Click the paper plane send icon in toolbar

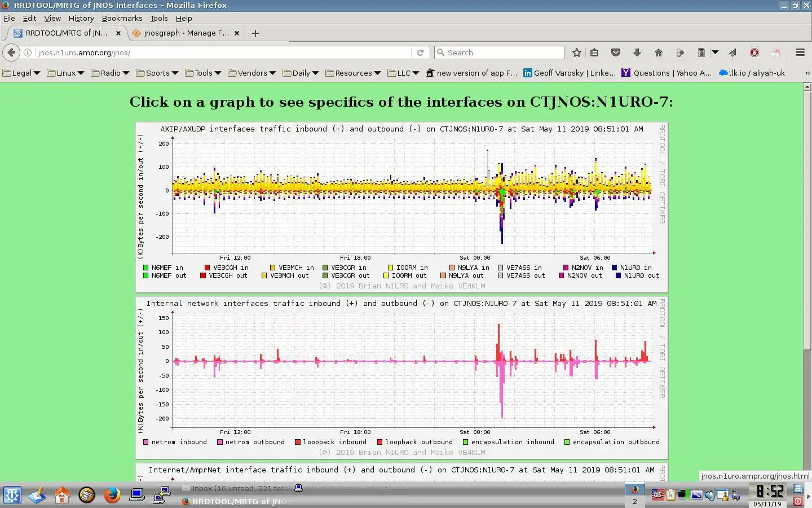(x=732, y=52)
